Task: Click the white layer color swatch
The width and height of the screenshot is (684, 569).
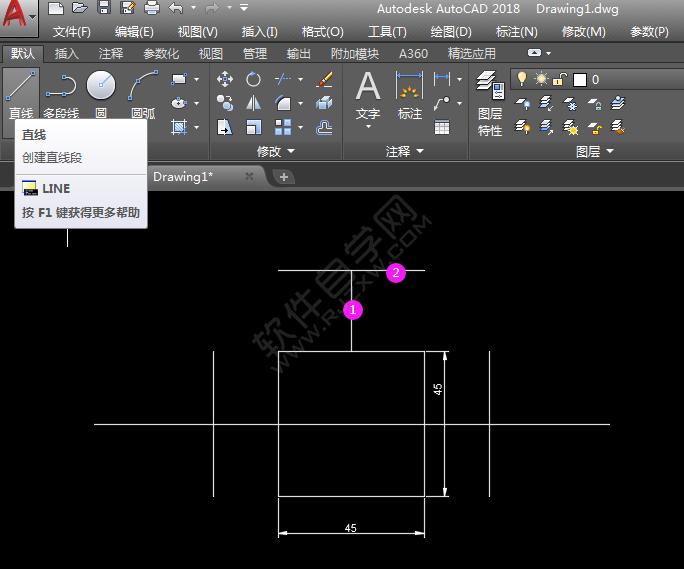Action: tap(579, 79)
